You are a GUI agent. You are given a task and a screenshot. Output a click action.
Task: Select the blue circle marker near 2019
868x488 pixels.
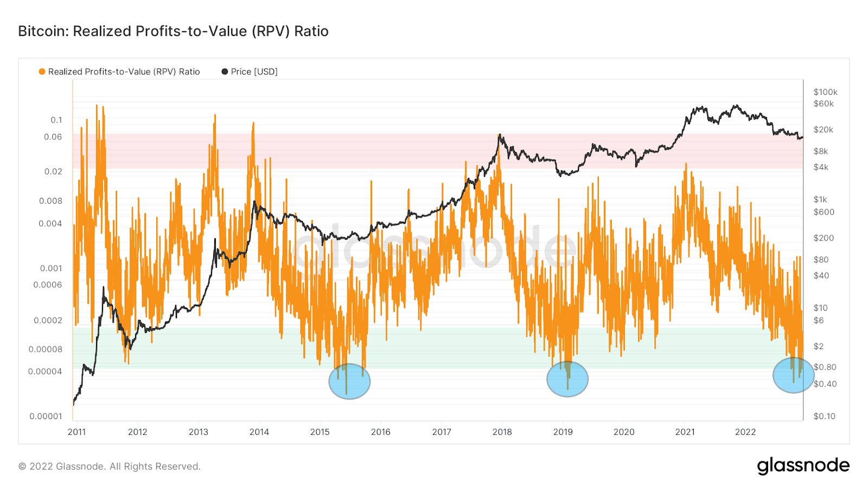(567, 379)
